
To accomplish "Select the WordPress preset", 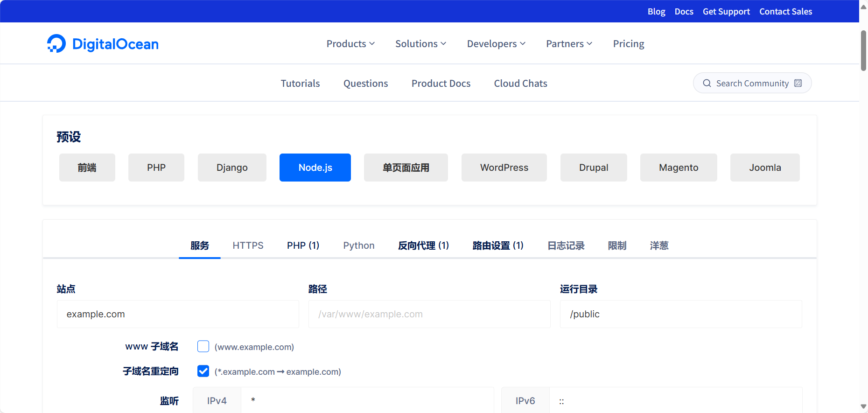I will [x=504, y=168].
